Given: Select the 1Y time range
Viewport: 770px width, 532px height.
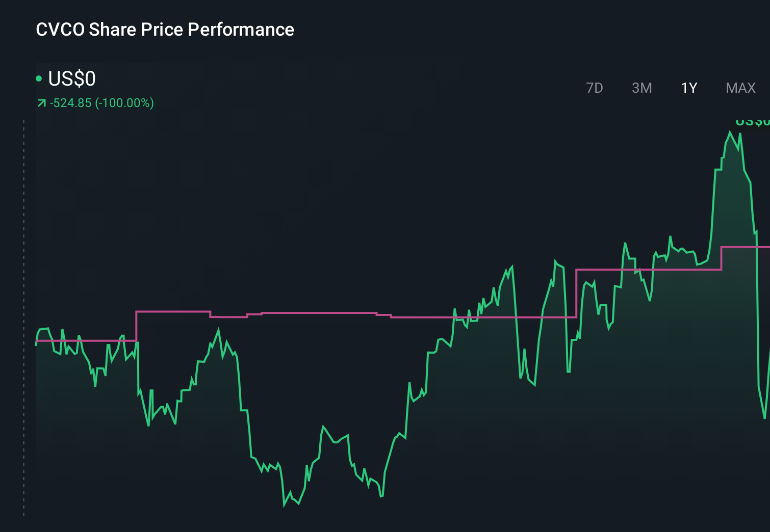Looking at the screenshot, I should point(688,88).
